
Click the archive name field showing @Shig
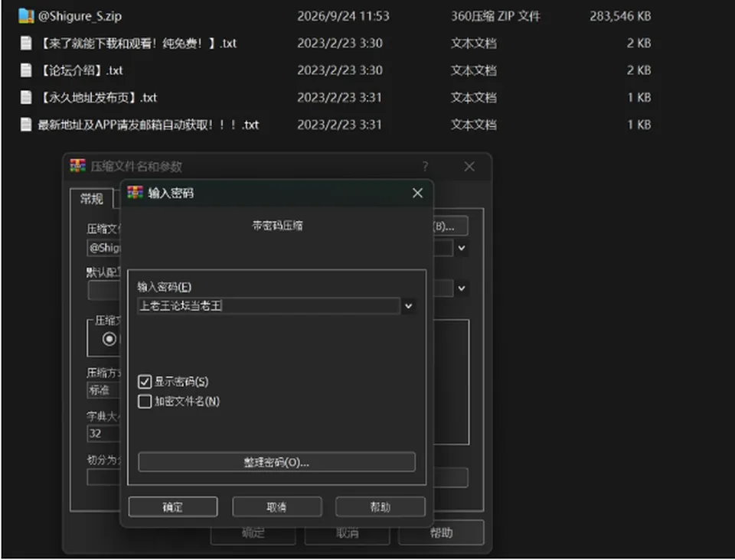(x=104, y=248)
